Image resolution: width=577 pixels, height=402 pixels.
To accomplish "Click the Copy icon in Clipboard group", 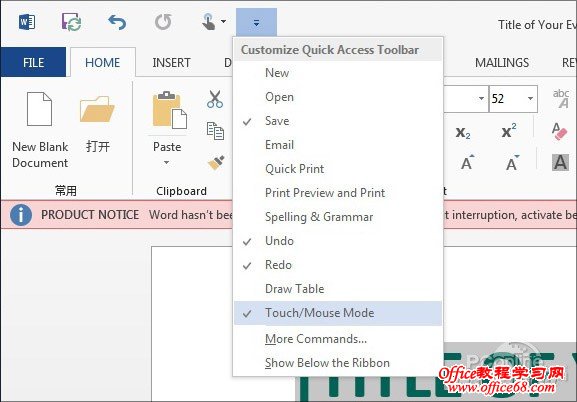I will [x=215, y=131].
